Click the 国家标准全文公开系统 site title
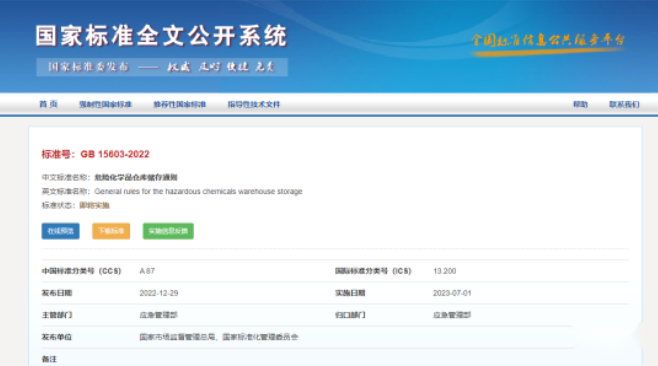Screen dimensions: 658x366 coord(162,36)
